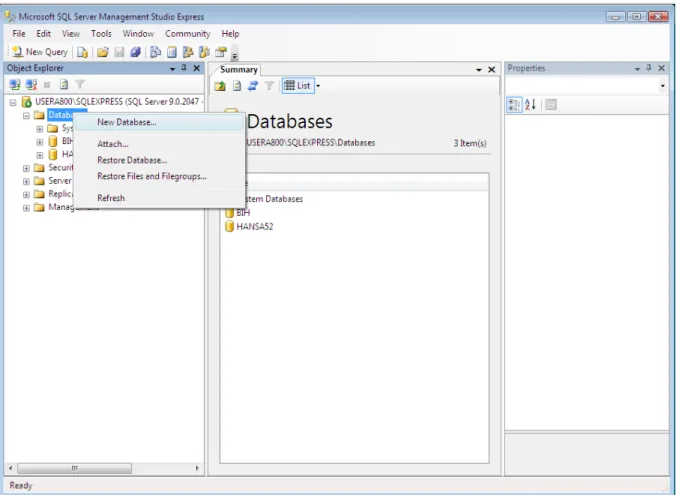Click the Registered Servers toolbar icon
The height and width of the screenshot is (495, 676).
click(155, 52)
